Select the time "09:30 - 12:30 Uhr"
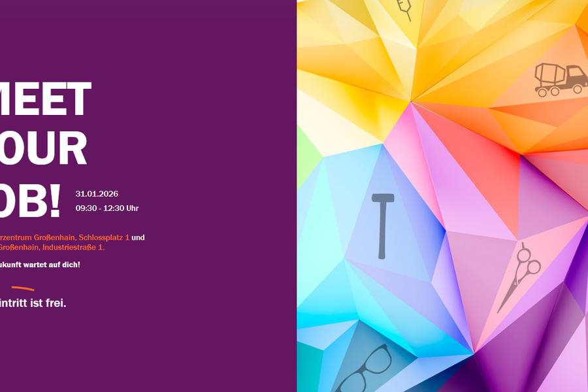This screenshot has width=588, height=392. tap(107, 208)
